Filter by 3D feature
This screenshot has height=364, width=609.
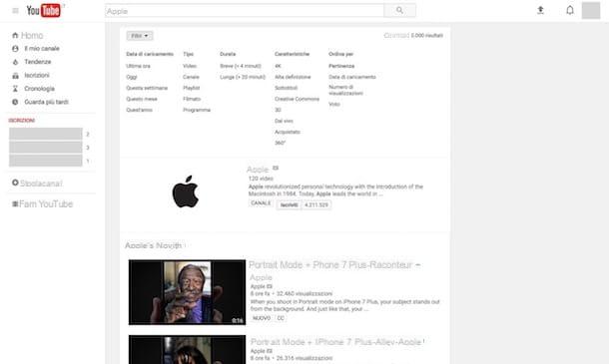click(278, 110)
